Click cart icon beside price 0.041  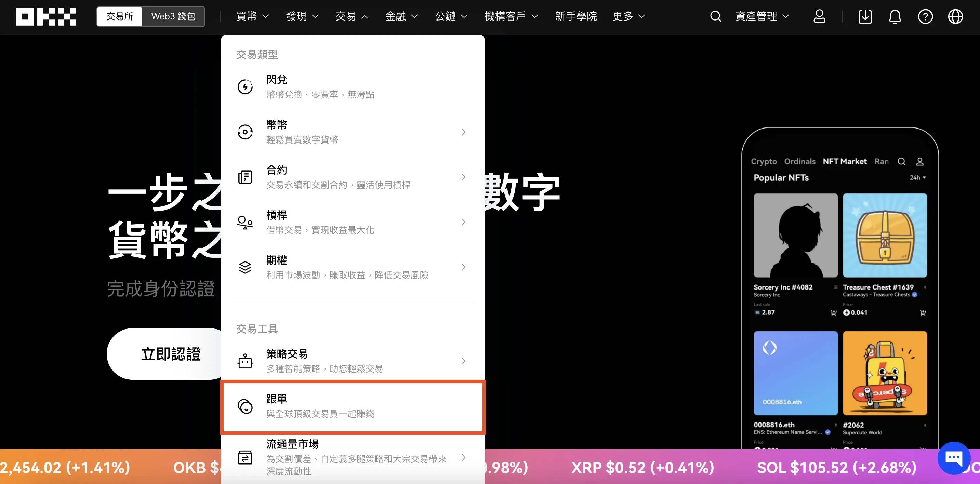click(x=923, y=312)
